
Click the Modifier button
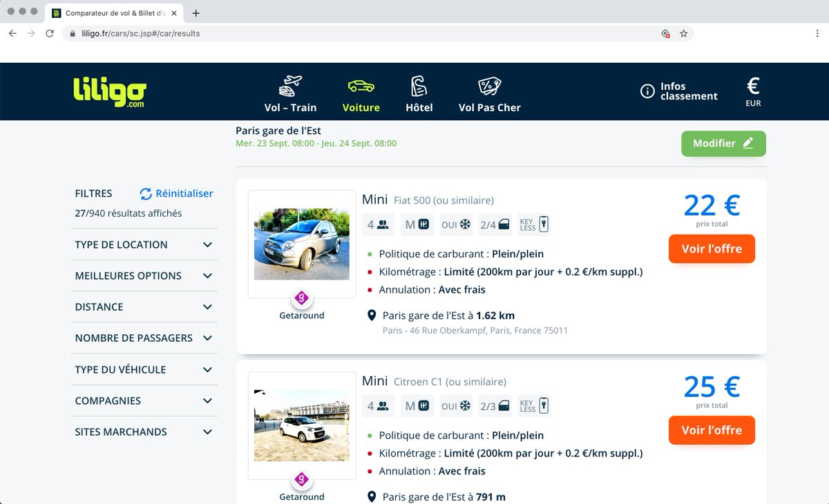click(723, 144)
